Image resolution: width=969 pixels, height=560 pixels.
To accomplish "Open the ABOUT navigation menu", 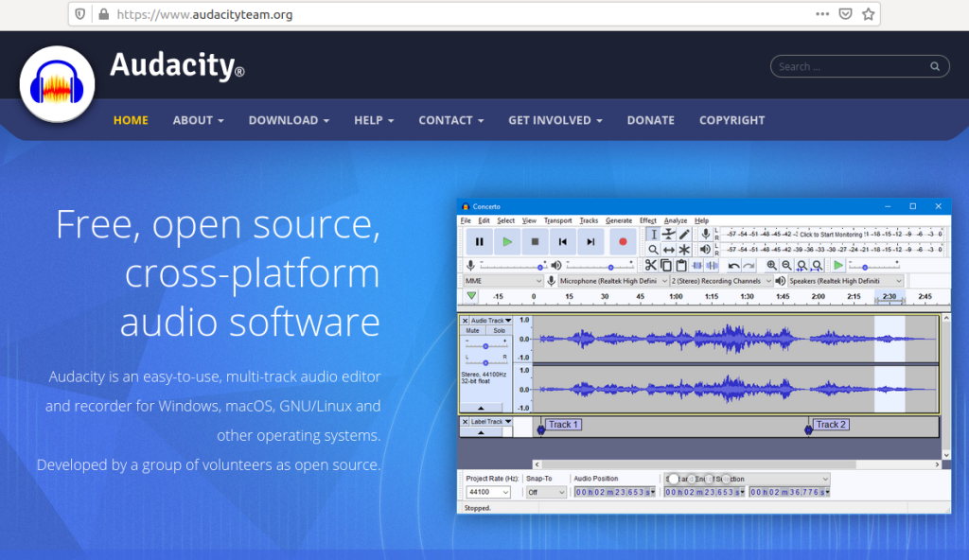I will point(198,120).
